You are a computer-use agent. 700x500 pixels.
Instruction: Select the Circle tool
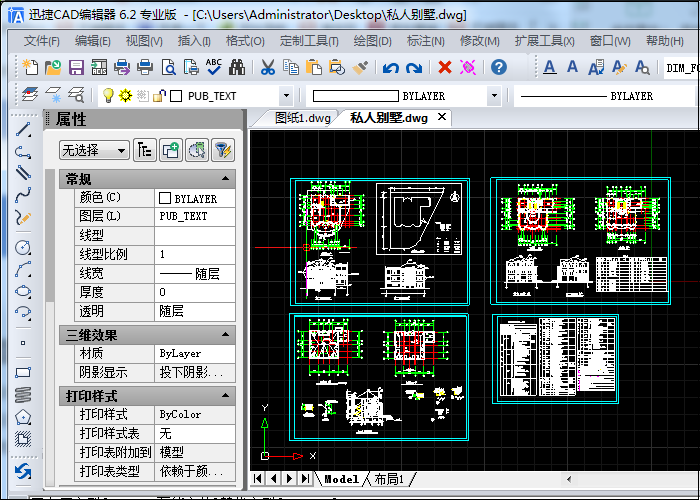point(23,247)
